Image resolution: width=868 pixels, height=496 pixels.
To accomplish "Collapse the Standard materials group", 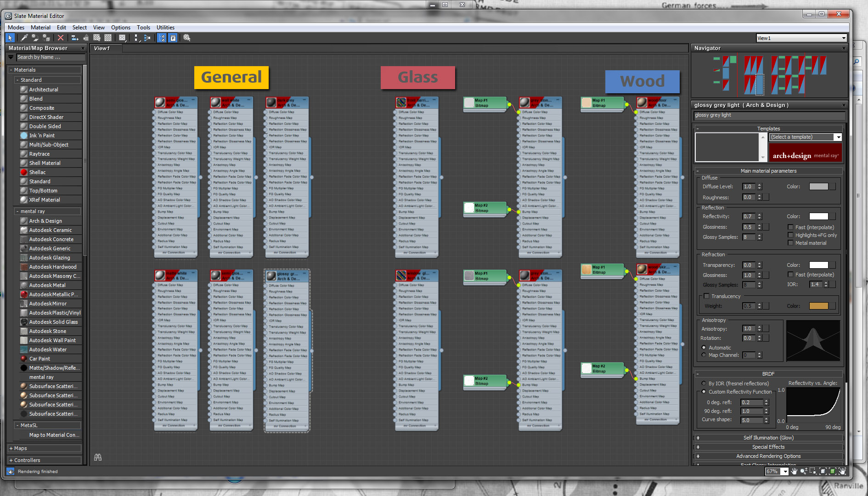I will tap(17, 79).
